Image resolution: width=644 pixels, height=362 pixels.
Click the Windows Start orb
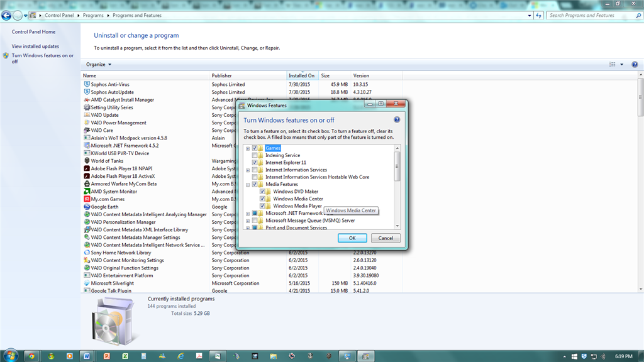coord(11,356)
